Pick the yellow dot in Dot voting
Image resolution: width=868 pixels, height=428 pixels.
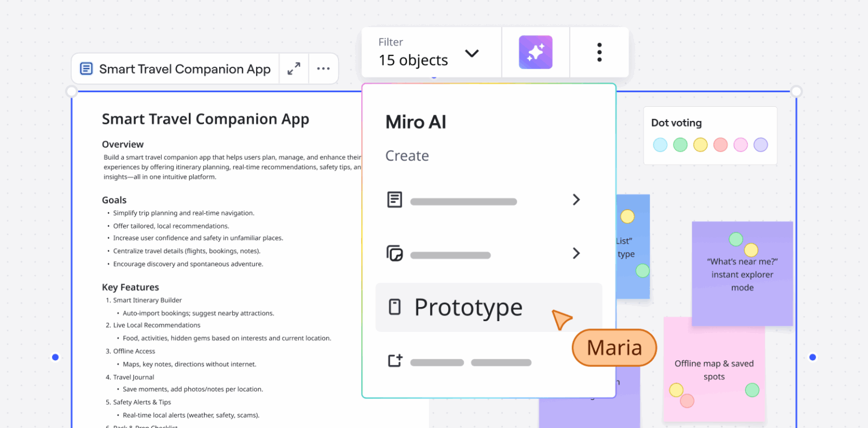(x=700, y=145)
